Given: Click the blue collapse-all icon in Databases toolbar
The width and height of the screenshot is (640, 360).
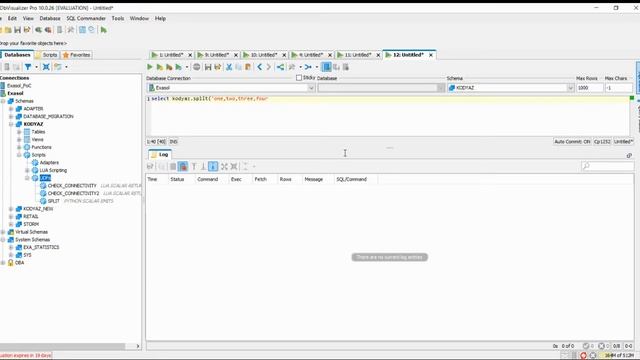Looking at the screenshot, I should tap(46, 67).
